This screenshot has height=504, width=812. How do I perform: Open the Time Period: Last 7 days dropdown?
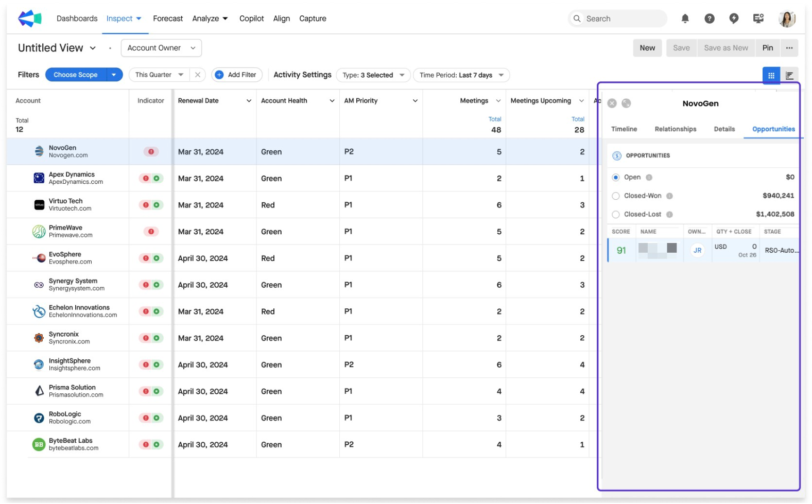point(461,75)
